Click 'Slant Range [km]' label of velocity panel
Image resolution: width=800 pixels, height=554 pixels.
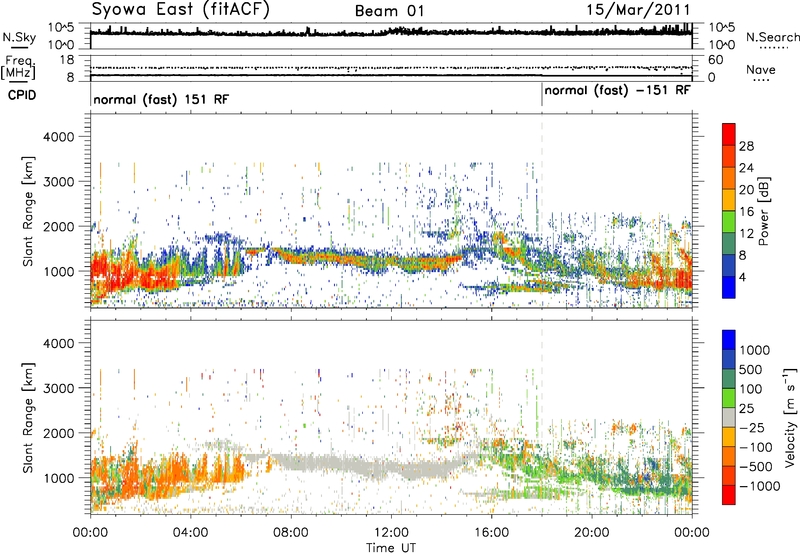point(29,418)
